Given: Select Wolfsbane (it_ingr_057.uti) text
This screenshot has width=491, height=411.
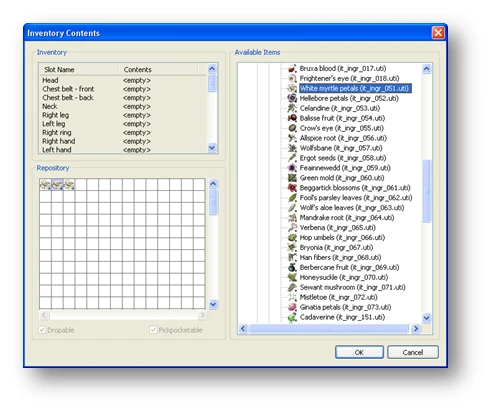Looking at the screenshot, I should (x=341, y=148).
